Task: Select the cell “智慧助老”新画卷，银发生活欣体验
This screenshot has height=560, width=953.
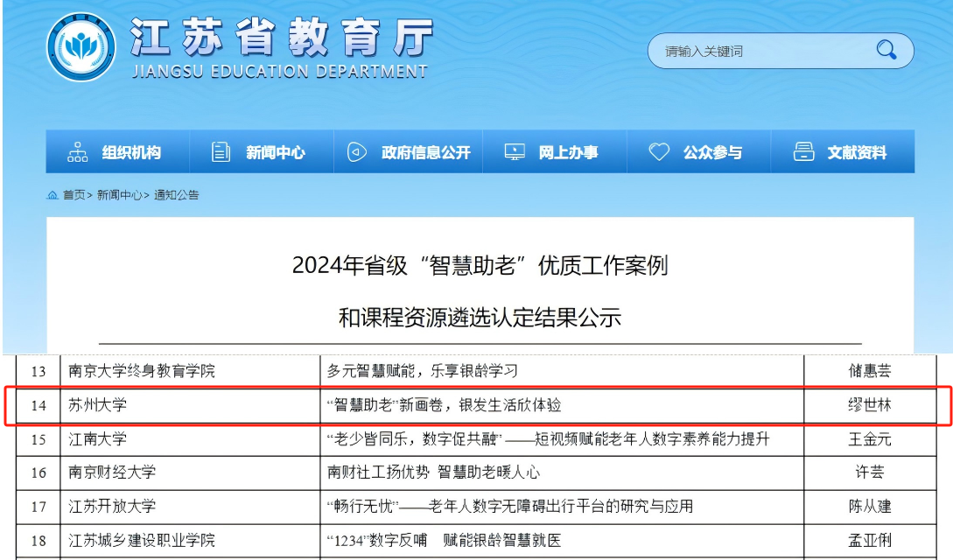Action: [x=562, y=405]
